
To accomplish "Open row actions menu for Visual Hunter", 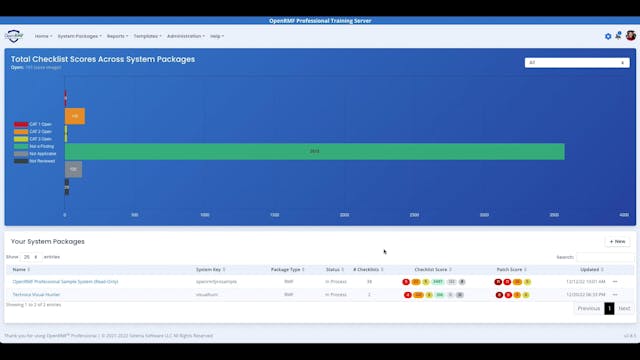I will 615,294.
